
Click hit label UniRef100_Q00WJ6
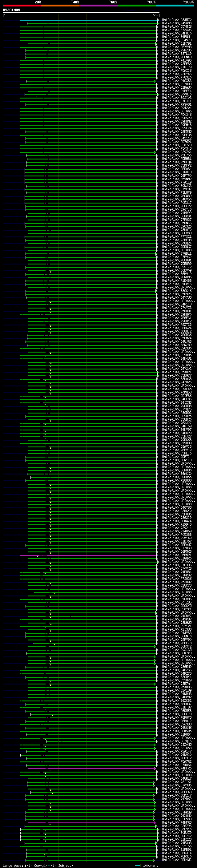click(177, 94)
